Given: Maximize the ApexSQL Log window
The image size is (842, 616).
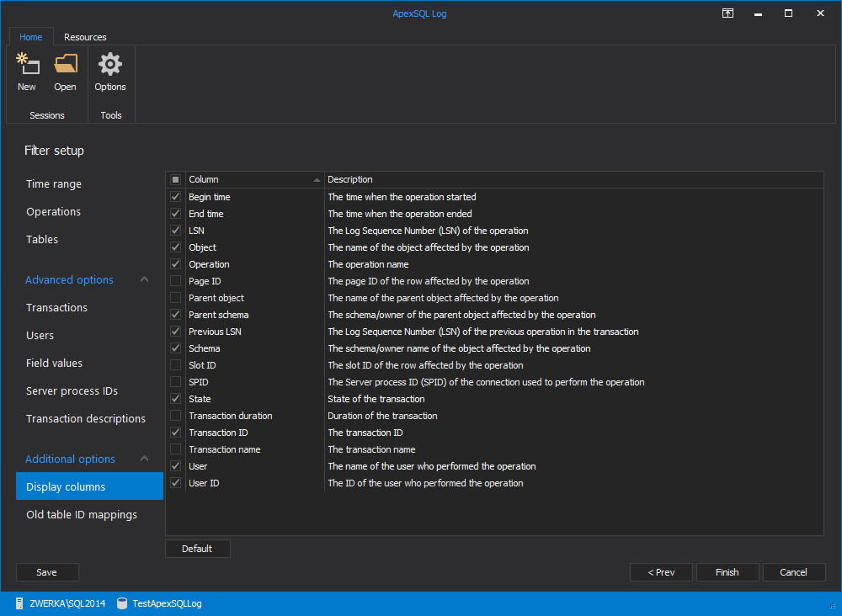Looking at the screenshot, I should point(788,13).
